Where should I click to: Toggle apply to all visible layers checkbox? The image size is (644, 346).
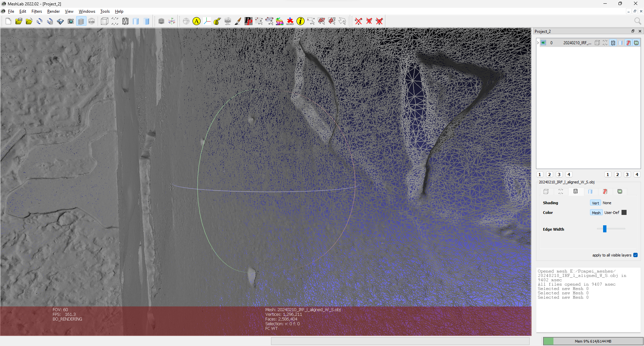pyautogui.click(x=635, y=255)
